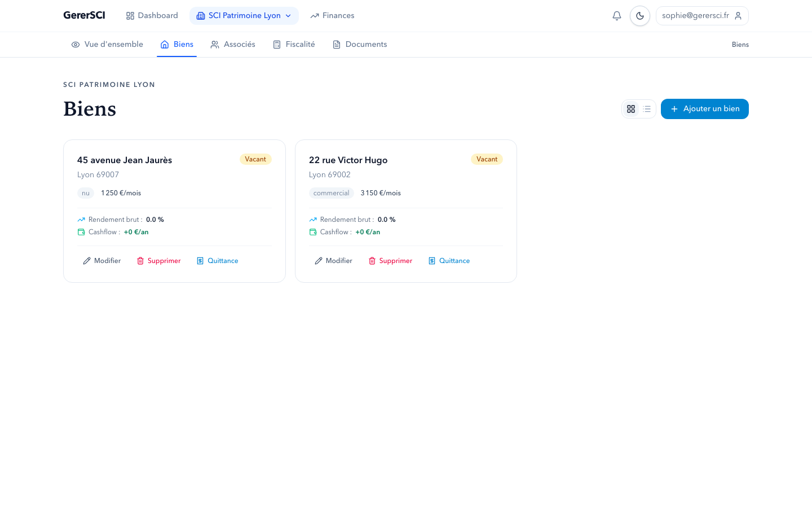Click trash icon for 45 avenue Jean Jaurès
The image size is (812, 508).
(140, 261)
